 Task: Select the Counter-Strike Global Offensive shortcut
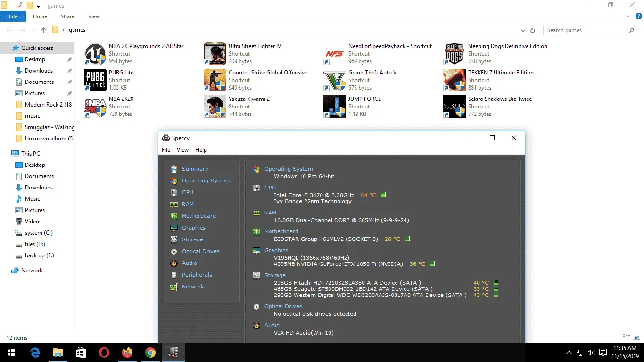(x=256, y=80)
